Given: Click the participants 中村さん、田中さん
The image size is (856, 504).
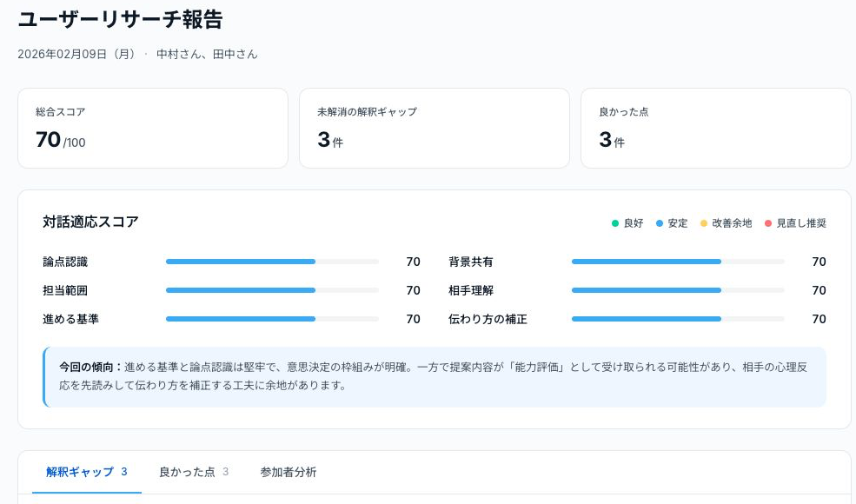Looking at the screenshot, I should (207, 54).
